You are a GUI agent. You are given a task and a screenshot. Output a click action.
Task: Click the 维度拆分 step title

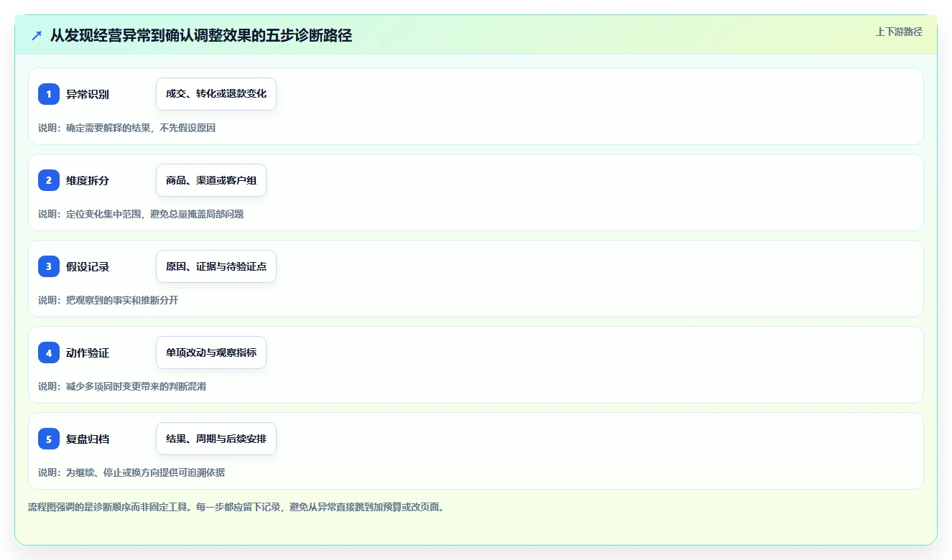pos(88,180)
